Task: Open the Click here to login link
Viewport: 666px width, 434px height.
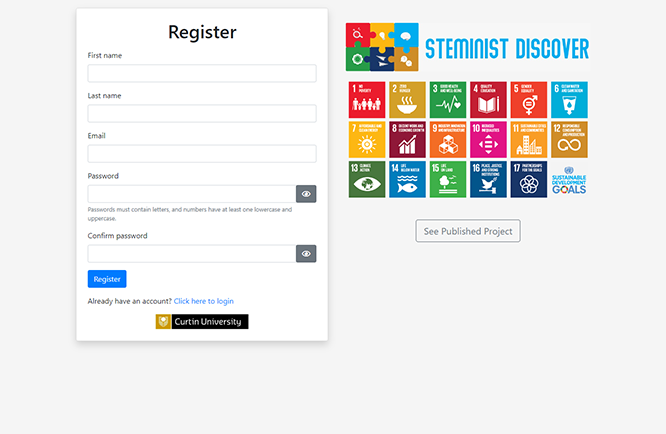Action: coord(203,301)
